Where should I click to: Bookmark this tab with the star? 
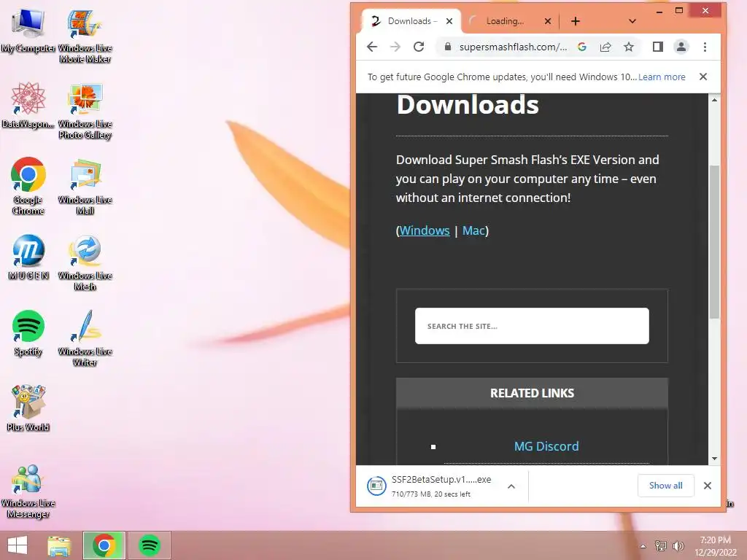tap(629, 47)
